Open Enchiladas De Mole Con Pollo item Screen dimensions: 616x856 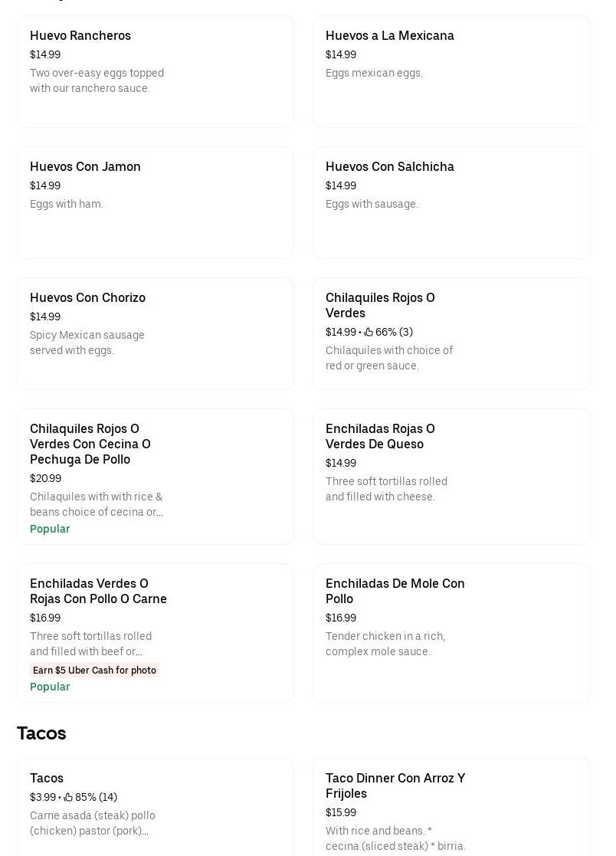[x=451, y=633]
